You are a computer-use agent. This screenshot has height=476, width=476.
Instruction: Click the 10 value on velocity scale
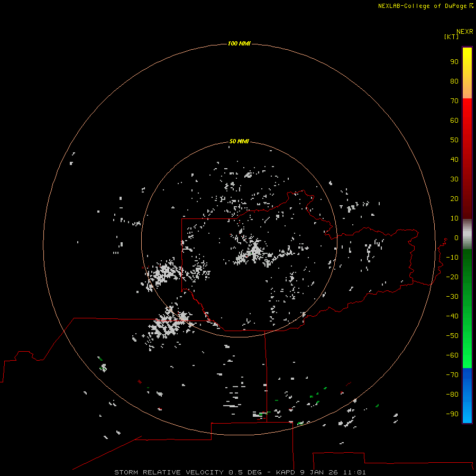[x=454, y=218]
